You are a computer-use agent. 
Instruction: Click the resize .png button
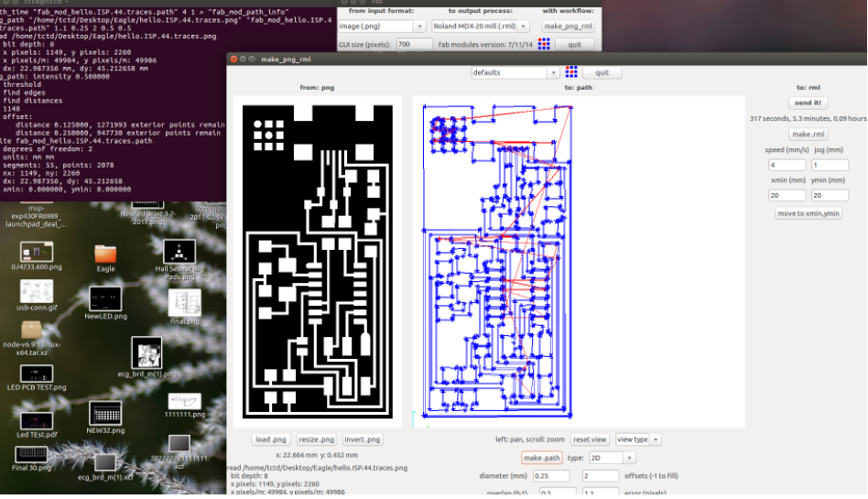316,439
